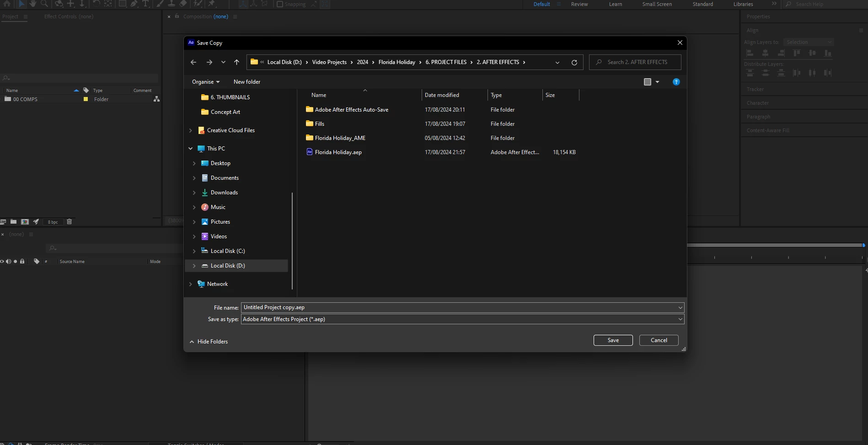This screenshot has height=445, width=868.
Task: Create new folder in Project panel footer
Action: click(x=14, y=222)
